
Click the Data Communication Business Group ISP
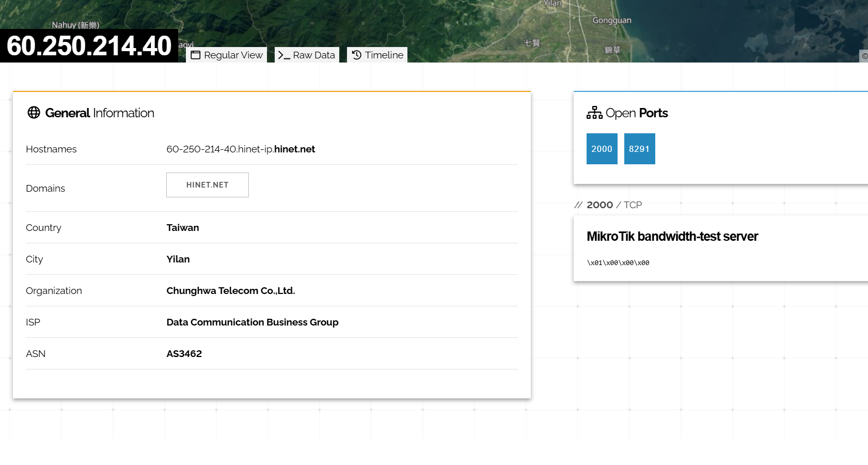point(252,322)
